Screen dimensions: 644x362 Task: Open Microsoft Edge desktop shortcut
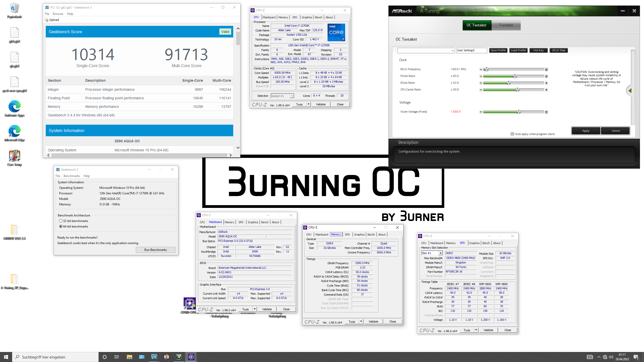click(x=14, y=133)
